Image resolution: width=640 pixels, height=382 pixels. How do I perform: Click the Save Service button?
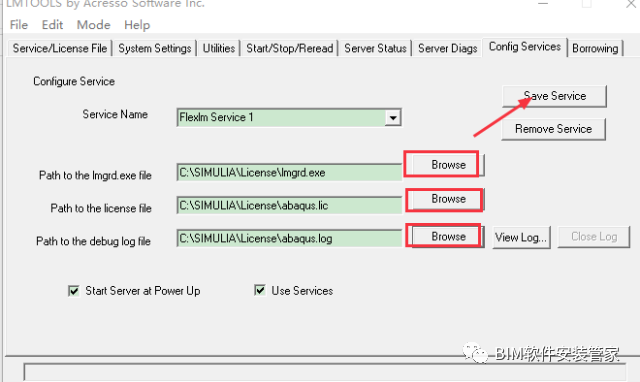pos(554,96)
